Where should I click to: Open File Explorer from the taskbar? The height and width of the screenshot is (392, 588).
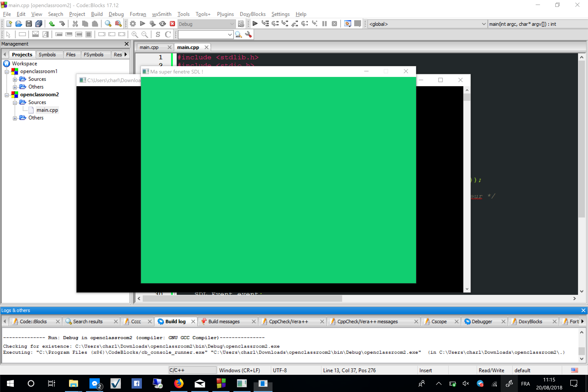point(73,383)
